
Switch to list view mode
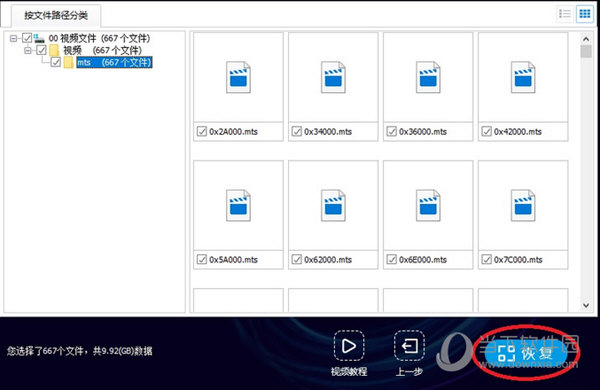click(x=565, y=14)
